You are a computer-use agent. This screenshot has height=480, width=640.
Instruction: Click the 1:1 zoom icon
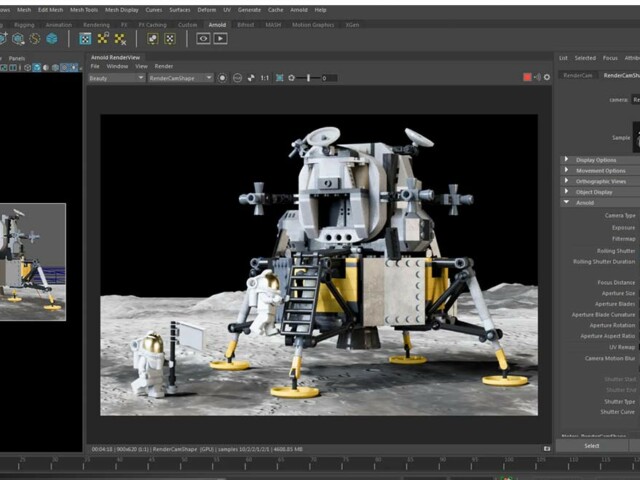tap(264, 77)
